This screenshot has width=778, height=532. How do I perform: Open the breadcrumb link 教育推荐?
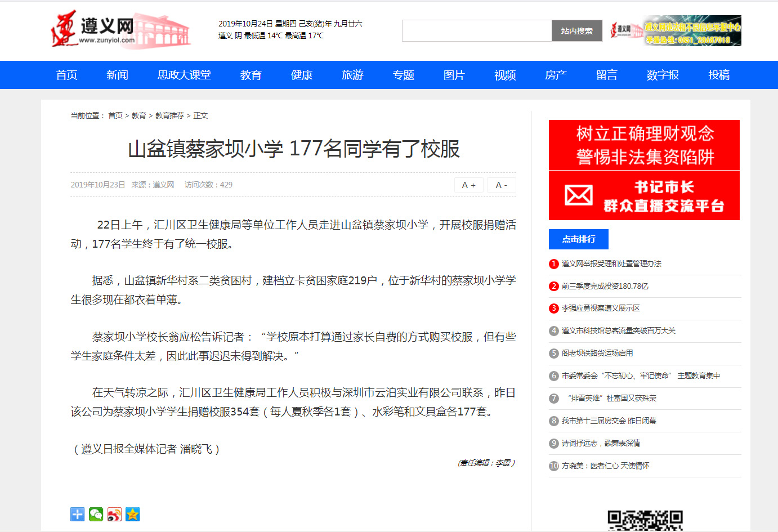(169, 115)
